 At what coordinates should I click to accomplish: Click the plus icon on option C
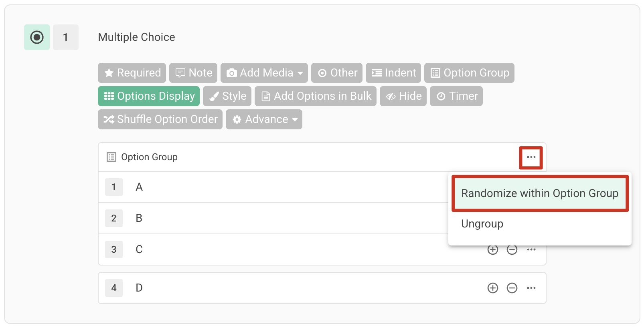[x=492, y=250]
